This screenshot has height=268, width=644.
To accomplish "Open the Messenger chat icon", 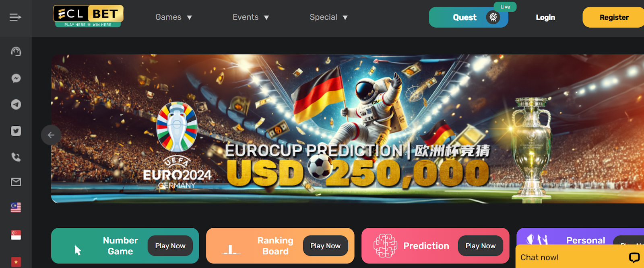I will click(16, 78).
